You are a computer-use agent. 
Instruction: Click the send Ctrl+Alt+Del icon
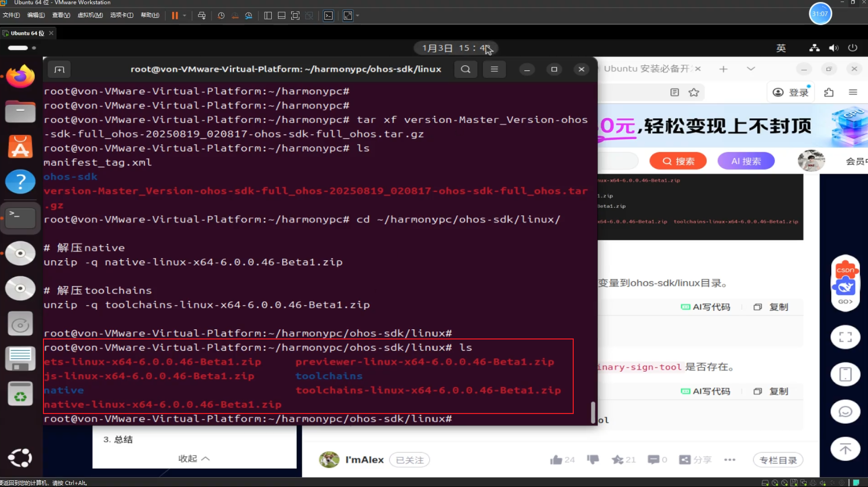[x=202, y=15]
